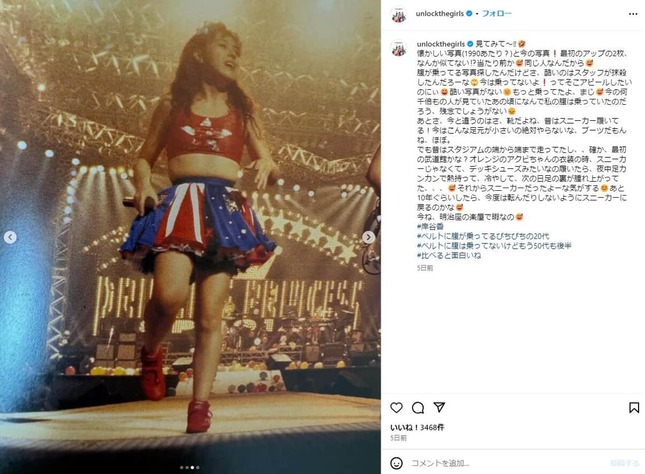Open hashtag #ベルトに腹が乗ってるぴちぴちの20代
Screen dimensions: 645x474
483,236
